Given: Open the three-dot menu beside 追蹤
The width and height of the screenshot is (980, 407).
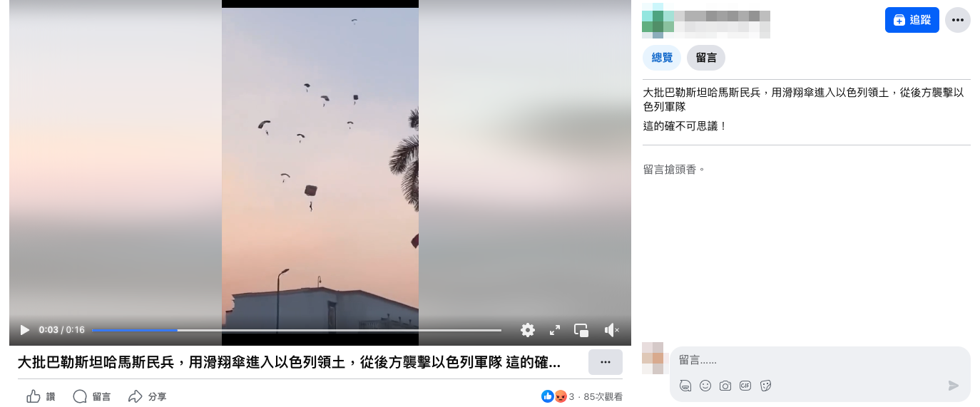Looking at the screenshot, I should (958, 20).
